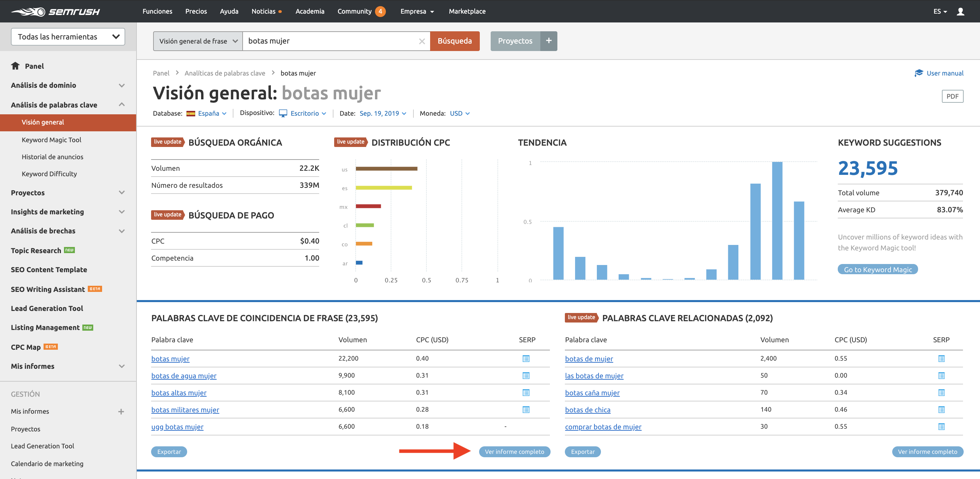Open the Keyword Magic Tool
The height and width of the screenshot is (479, 980).
point(52,139)
